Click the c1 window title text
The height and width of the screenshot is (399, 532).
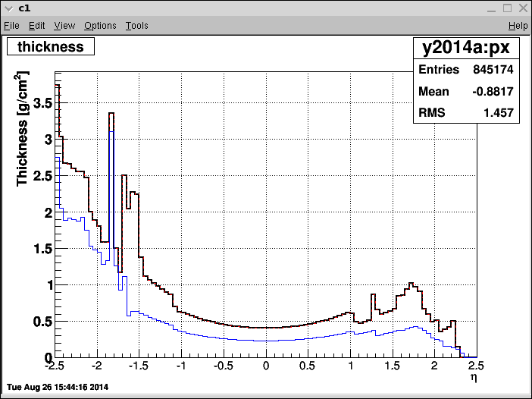[x=24, y=8]
